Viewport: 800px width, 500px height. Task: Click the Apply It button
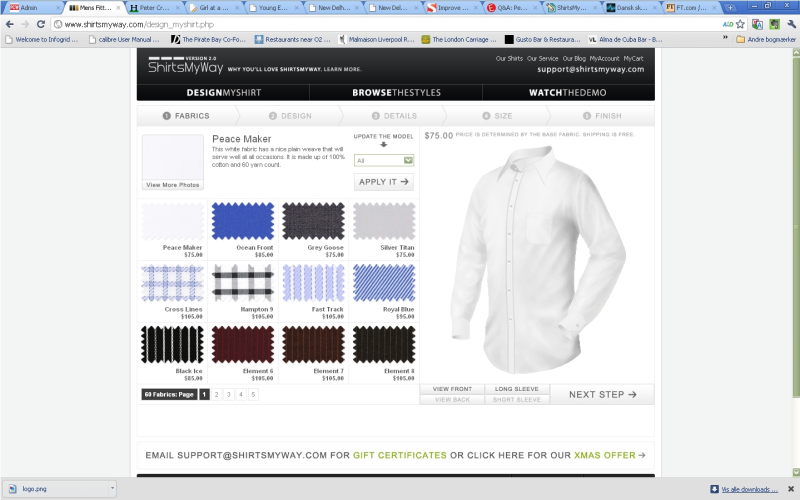(x=384, y=182)
